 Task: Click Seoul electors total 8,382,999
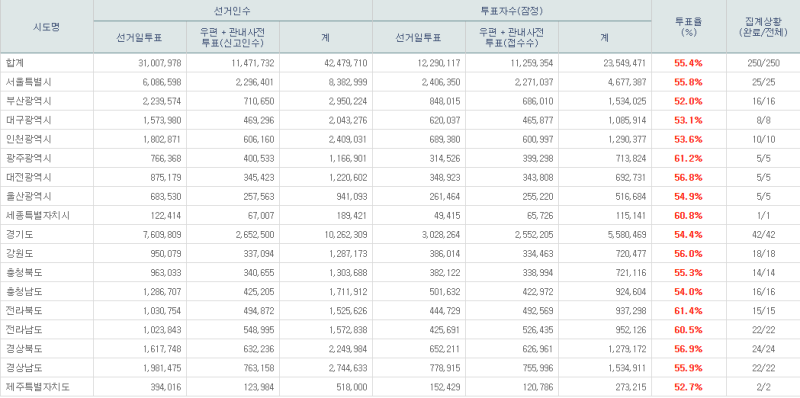[348, 82]
